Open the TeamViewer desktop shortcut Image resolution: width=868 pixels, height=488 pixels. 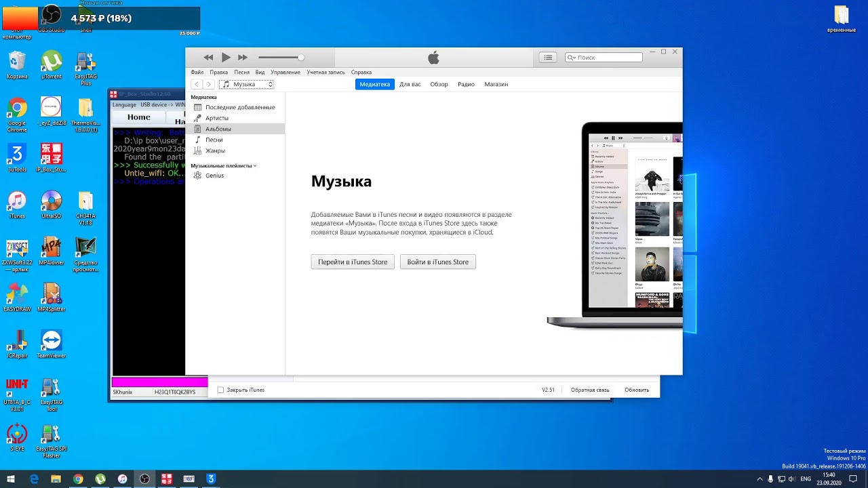52,344
